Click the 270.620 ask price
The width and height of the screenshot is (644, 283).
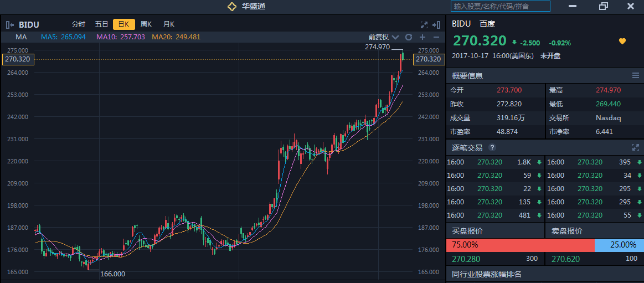click(565, 259)
